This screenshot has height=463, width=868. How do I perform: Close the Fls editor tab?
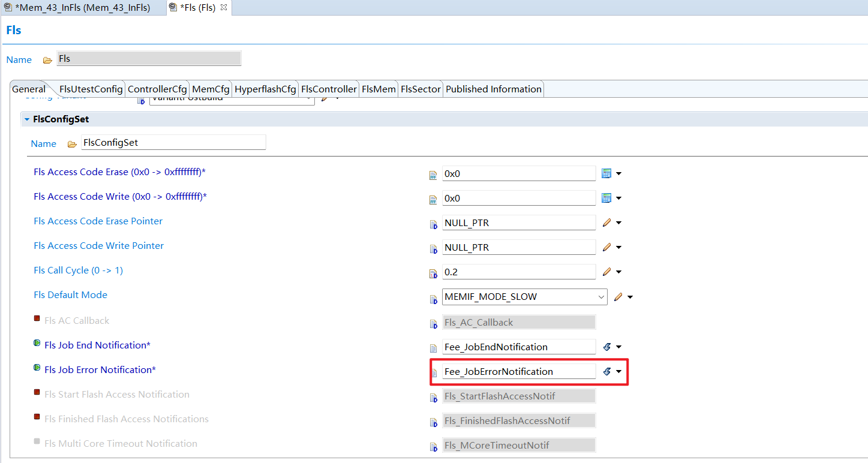coord(224,7)
